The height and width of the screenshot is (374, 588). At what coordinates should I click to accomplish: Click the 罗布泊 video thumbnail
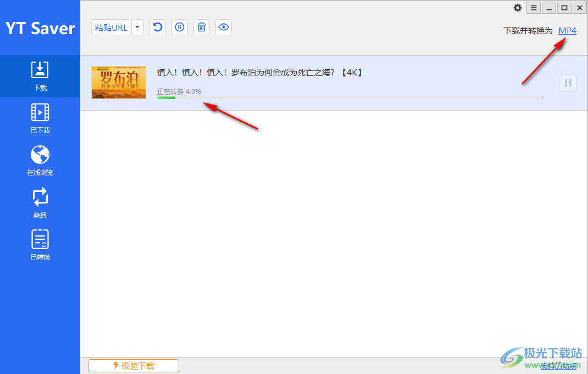tap(119, 82)
